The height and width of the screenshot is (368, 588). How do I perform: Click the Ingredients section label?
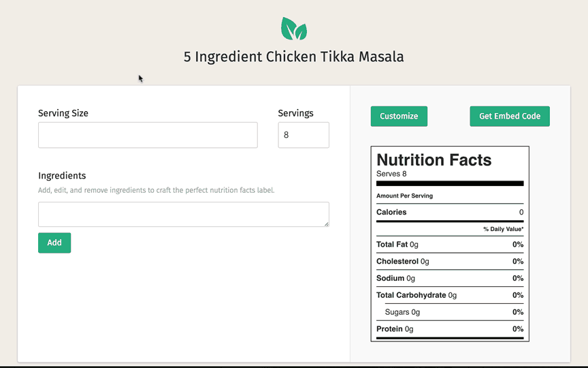point(62,176)
